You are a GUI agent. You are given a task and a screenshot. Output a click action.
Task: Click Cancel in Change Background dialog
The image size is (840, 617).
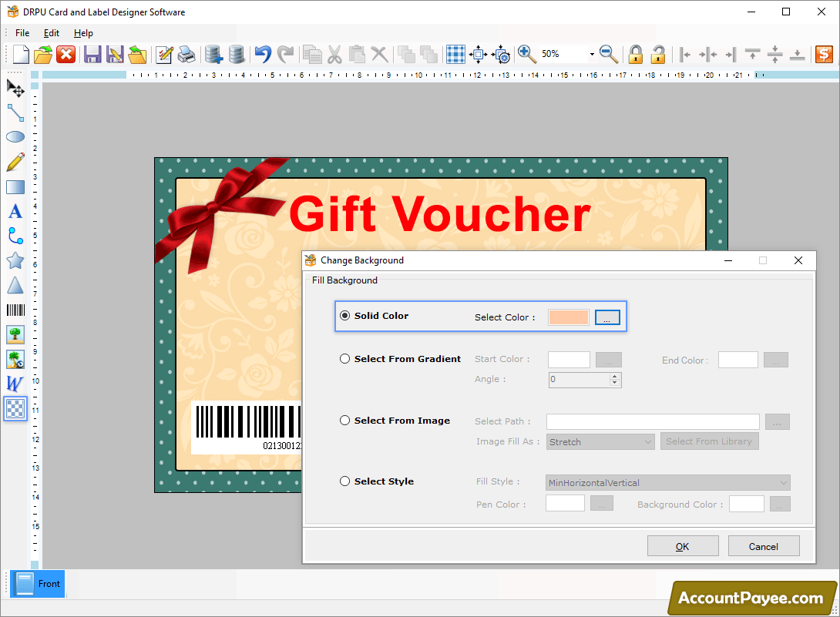point(764,546)
